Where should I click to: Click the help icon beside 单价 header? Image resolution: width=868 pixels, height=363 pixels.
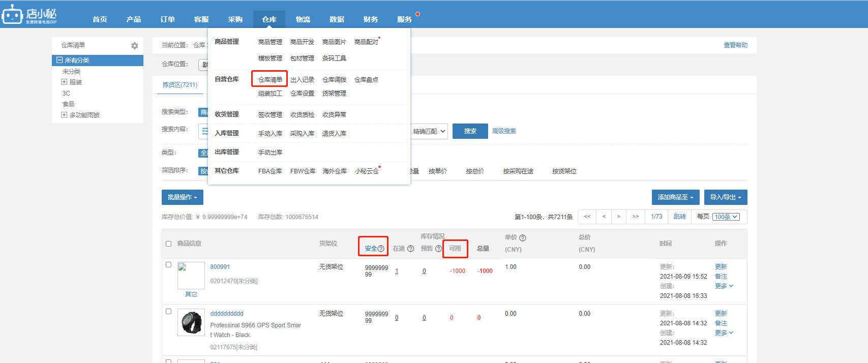pos(523,238)
